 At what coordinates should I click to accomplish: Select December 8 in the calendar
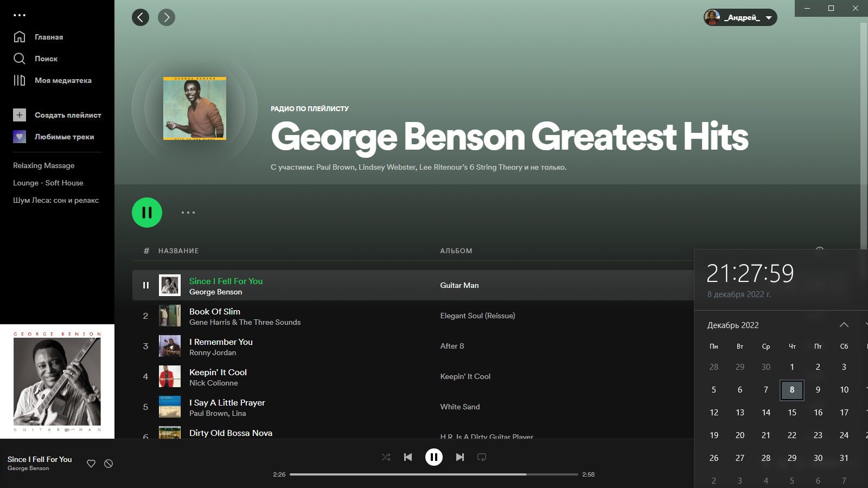point(792,390)
